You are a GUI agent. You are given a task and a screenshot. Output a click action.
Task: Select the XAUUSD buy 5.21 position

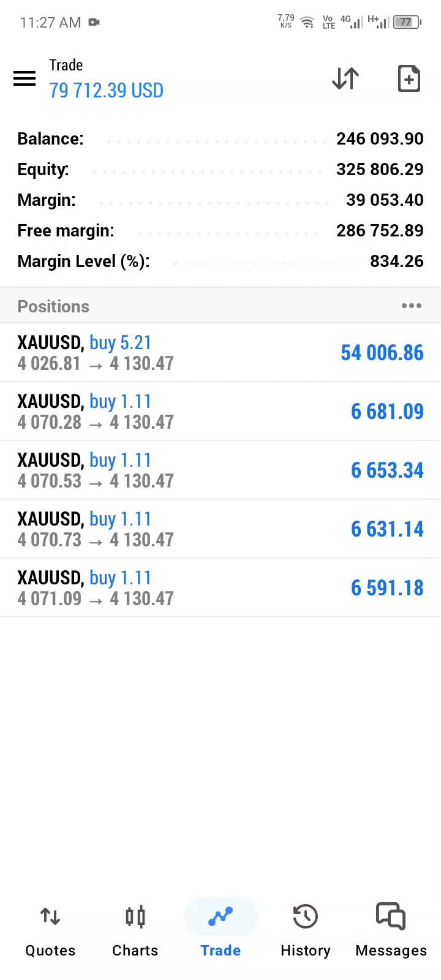pyautogui.click(x=221, y=353)
